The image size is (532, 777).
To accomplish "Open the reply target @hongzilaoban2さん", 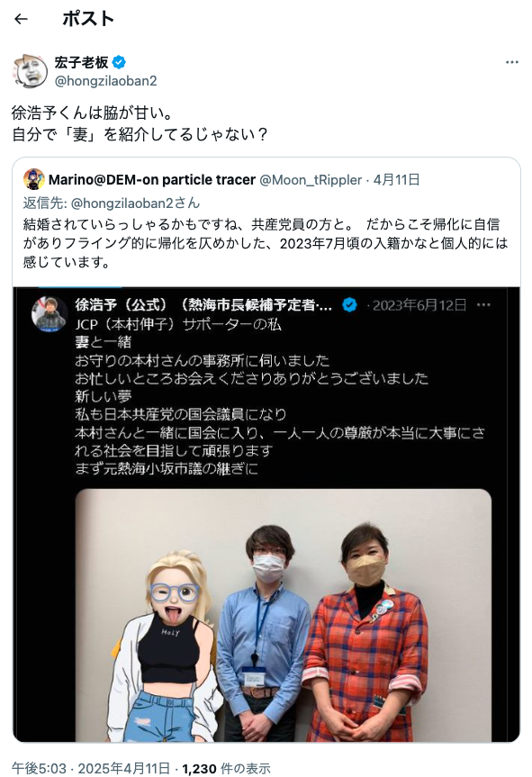I will pyautogui.click(x=135, y=203).
